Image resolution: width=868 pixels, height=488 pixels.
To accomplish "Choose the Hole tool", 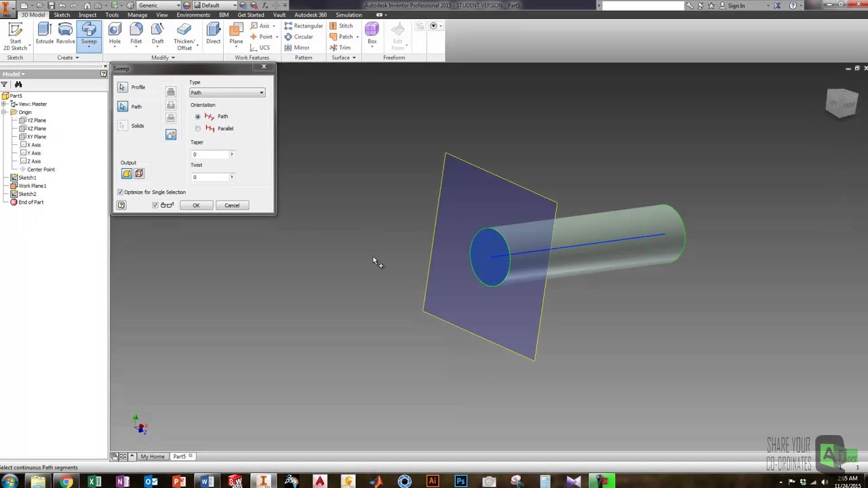I will point(115,34).
